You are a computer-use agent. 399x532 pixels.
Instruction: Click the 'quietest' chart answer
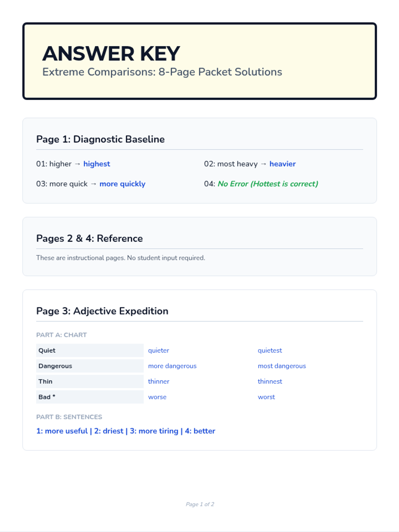click(270, 350)
